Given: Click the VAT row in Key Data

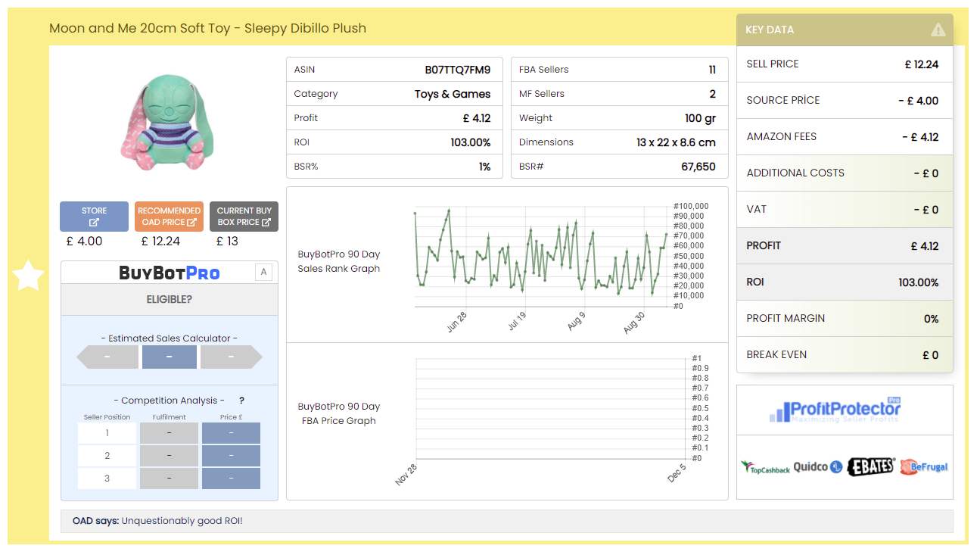Looking at the screenshot, I should [x=845, y=210].
